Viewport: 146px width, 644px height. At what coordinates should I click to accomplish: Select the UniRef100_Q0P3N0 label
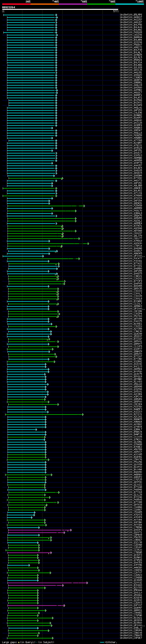(131, 522)
